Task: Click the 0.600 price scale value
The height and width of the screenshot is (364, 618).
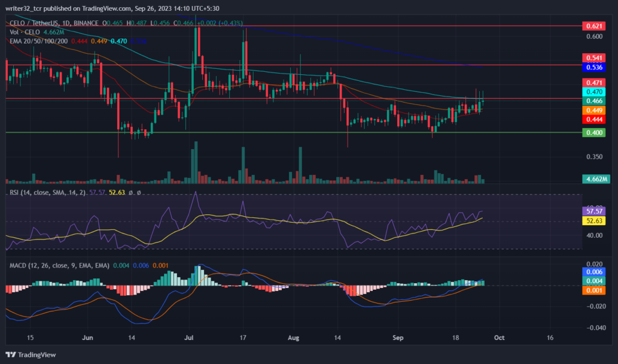Action: [x=594, y=36]
